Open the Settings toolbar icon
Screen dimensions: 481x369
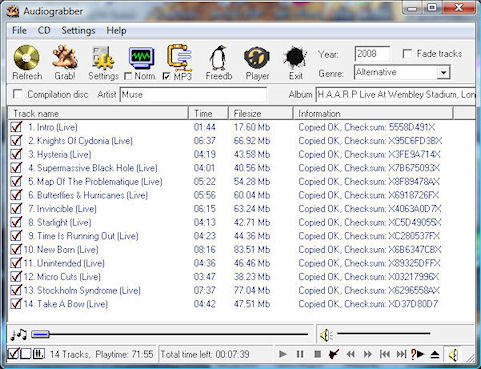103,58
